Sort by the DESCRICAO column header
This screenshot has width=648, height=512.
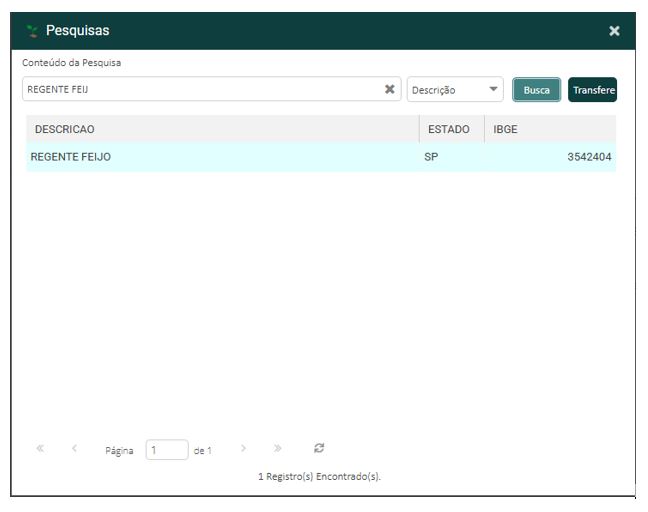[x=222, y=129]
